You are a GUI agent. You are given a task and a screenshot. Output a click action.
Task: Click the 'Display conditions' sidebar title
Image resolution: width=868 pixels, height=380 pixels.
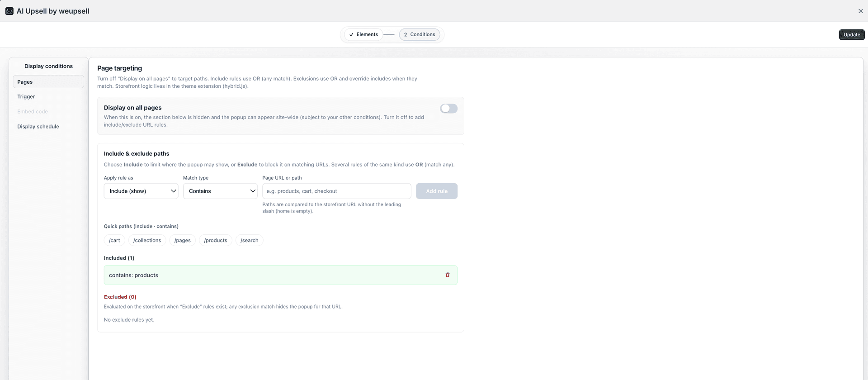tap(48, 66)
